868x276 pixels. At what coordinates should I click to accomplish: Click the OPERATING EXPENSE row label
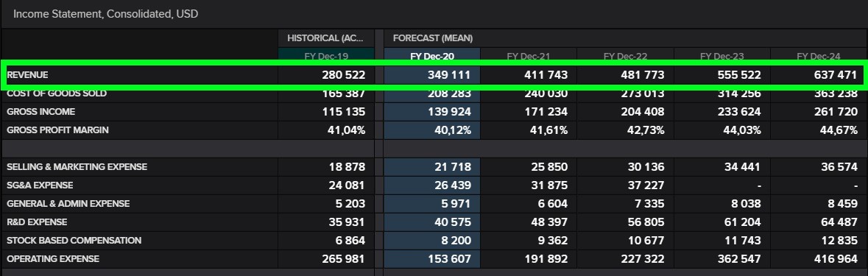pyautogui.click(x=53, y=258)
